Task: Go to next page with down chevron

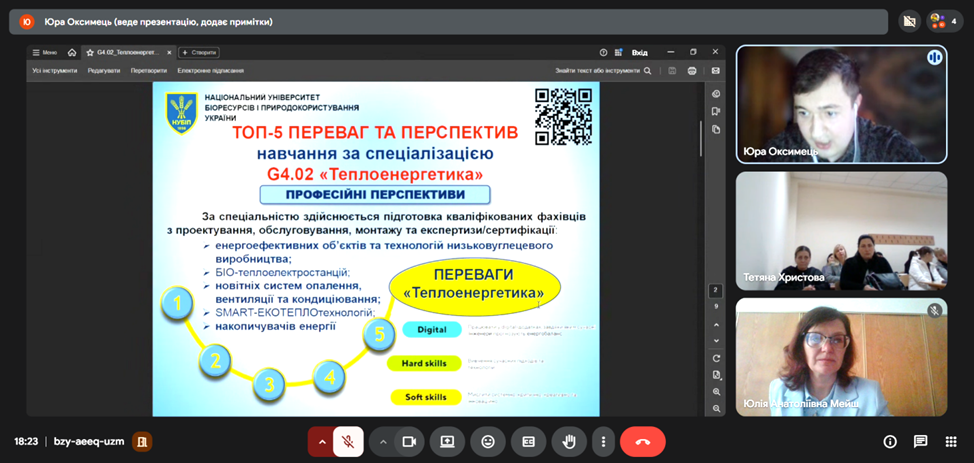Action: click(x=717, y=341)
